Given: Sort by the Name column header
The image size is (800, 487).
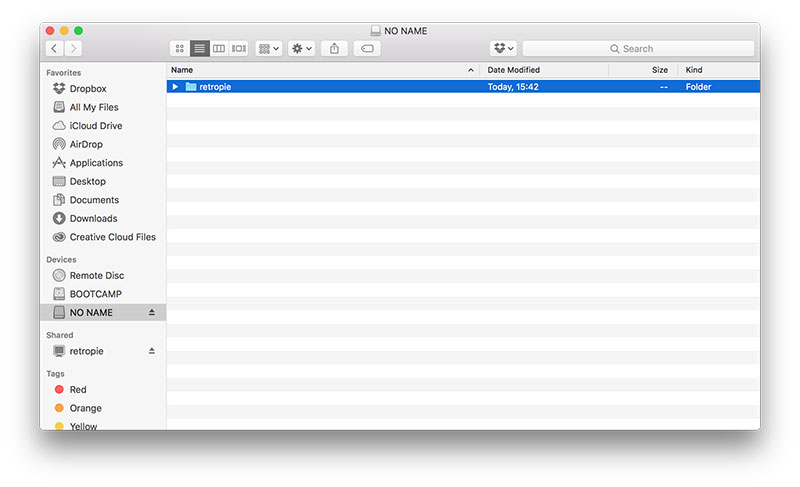Looking at the screenshot, I should [x=182, y=70].
